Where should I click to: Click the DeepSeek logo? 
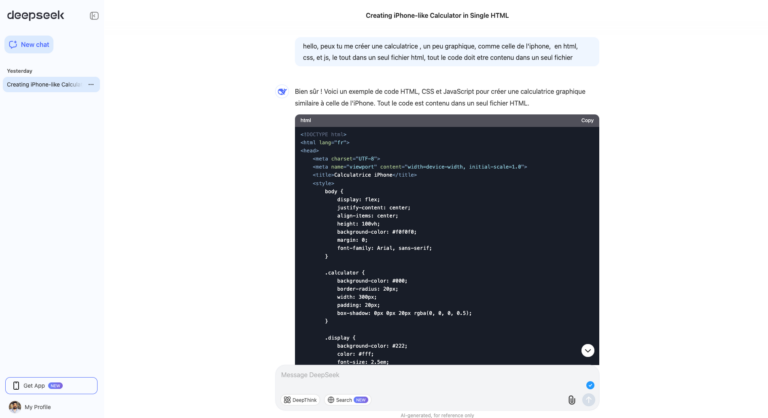pyautogui.click(x=35, y=15)
